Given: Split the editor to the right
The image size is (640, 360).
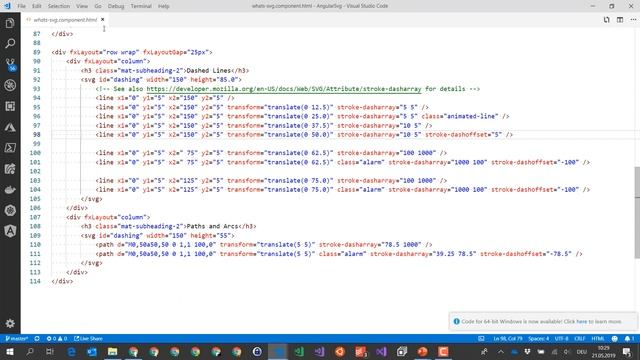Looking at the screenshot, I should pyautogui.click(x=620, y=20).
